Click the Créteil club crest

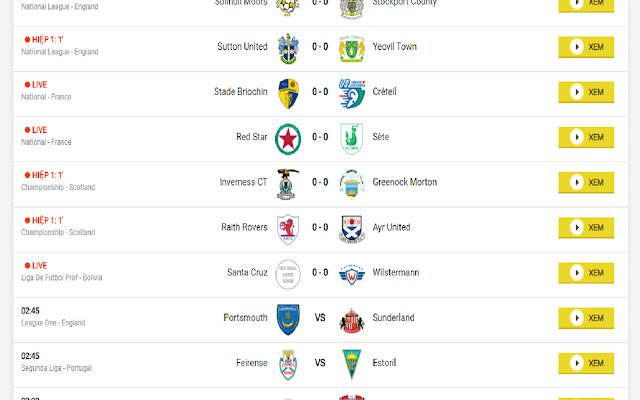point(351,94)
